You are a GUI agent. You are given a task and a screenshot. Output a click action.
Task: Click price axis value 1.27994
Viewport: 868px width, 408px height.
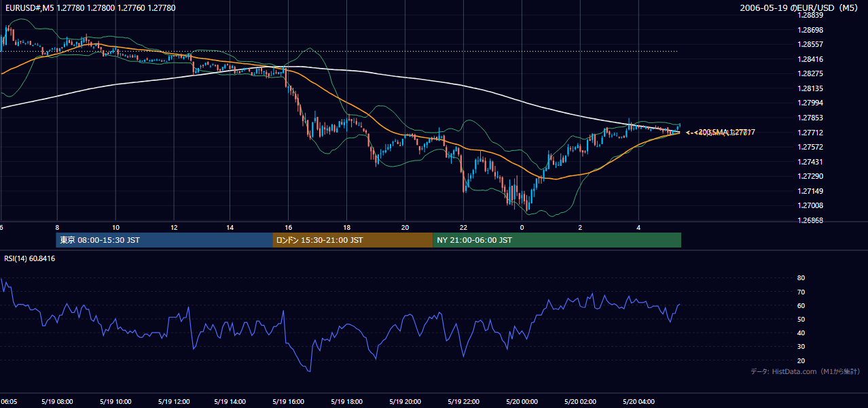[x=810, y=103]
